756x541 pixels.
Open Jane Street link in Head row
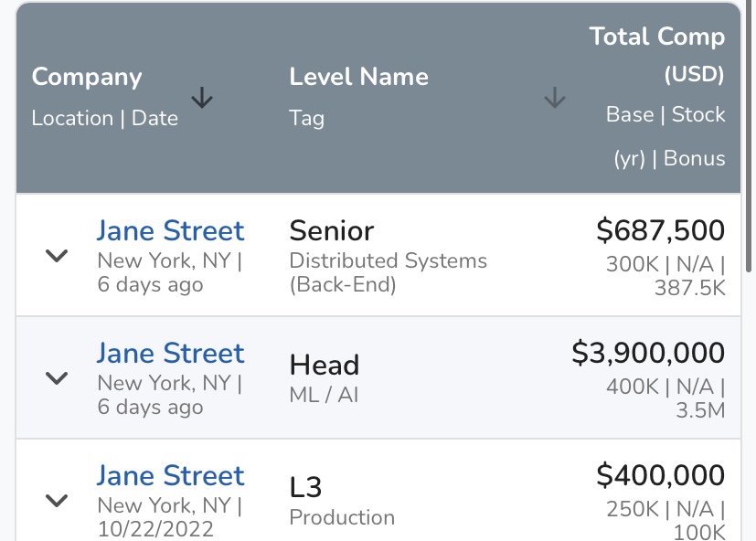click(171, 353)
